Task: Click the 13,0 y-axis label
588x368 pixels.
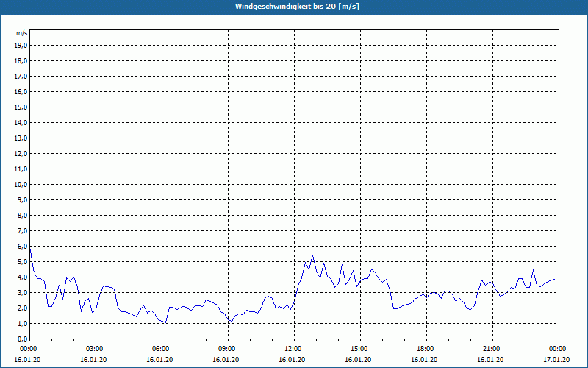Action: coord(21,138)
